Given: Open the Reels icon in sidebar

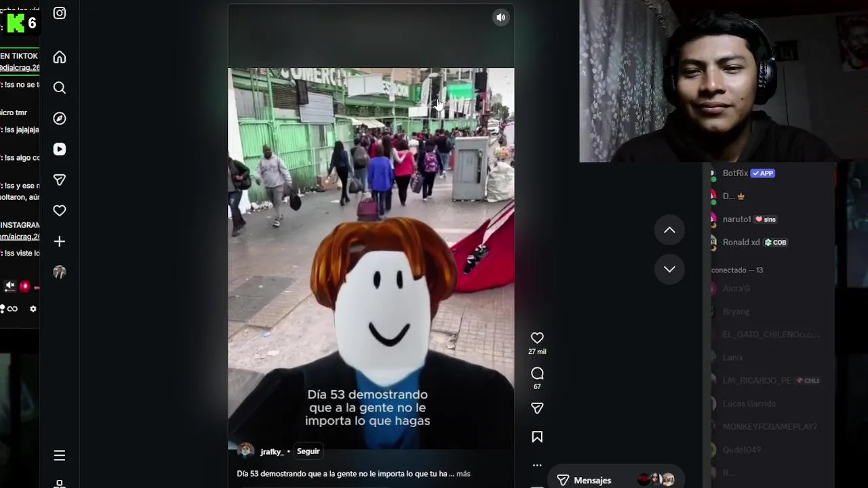Looking at the screenshot, I should click(x=60, y=149).
